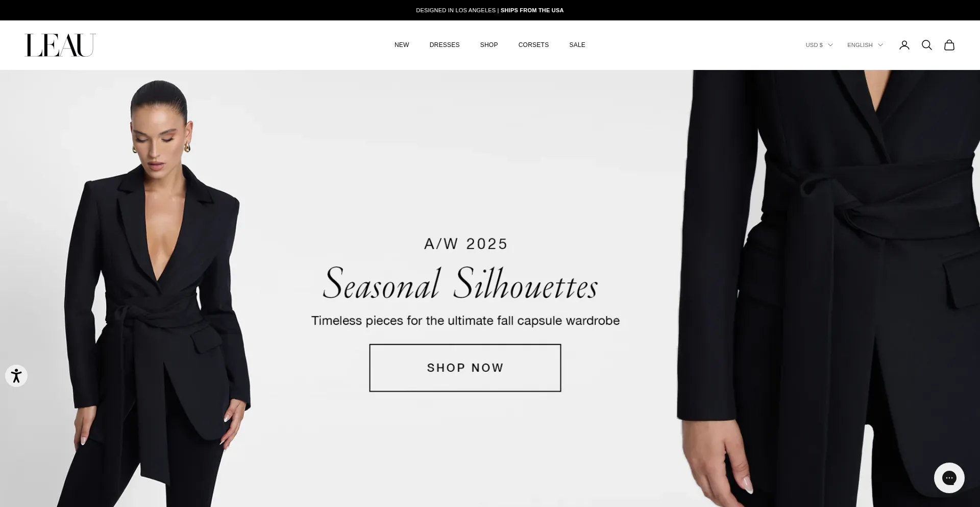Expand the USD $ currency selector
980x507 pixels.
click(819, 45)
